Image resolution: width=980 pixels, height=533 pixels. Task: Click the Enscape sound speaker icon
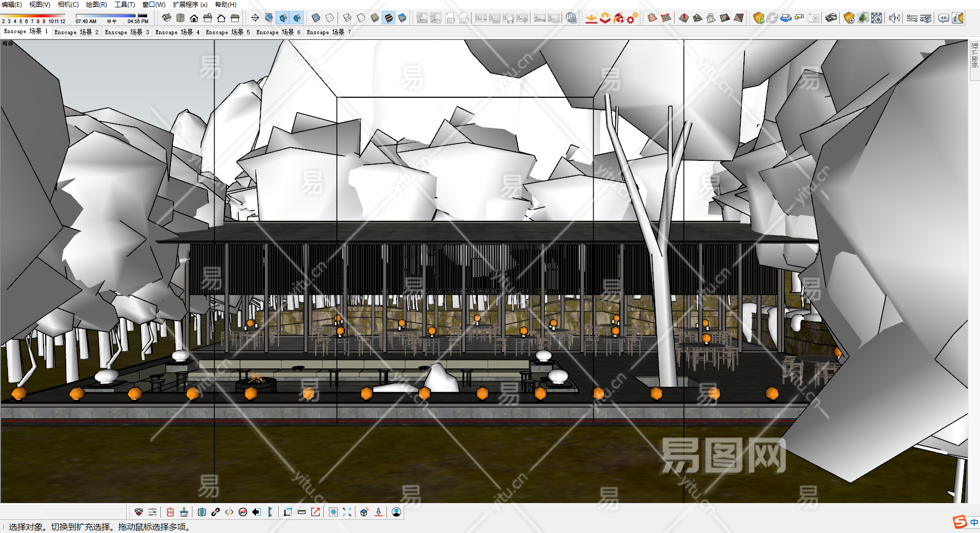[894, 18]
